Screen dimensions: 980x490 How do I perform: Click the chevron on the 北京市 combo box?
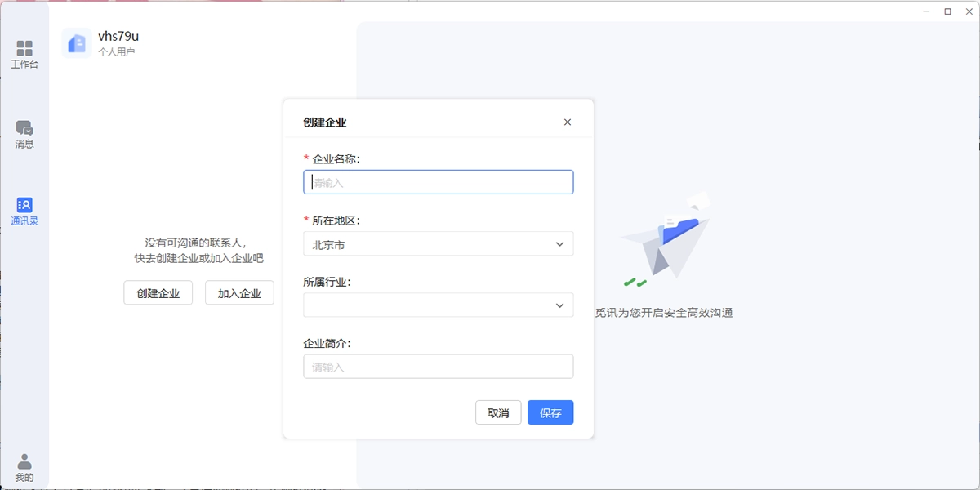tap(559, 243)
